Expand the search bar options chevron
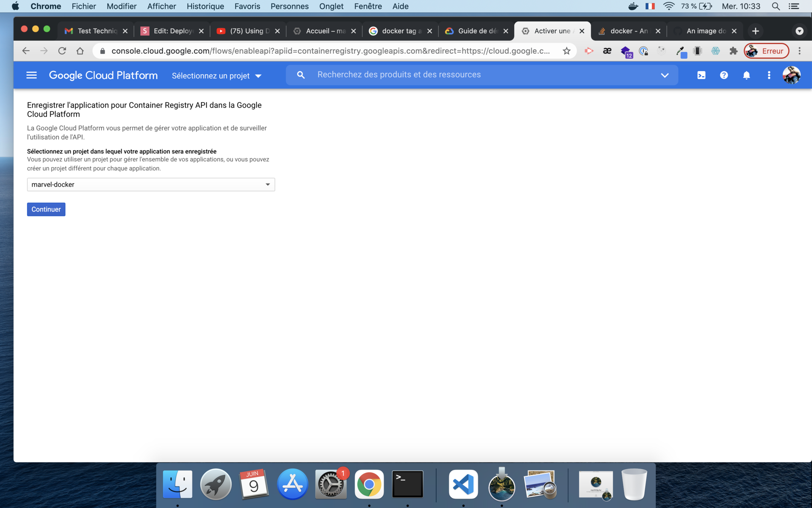Image resolution: width=812 pixels, height=508 pixels. click(665, 75)
